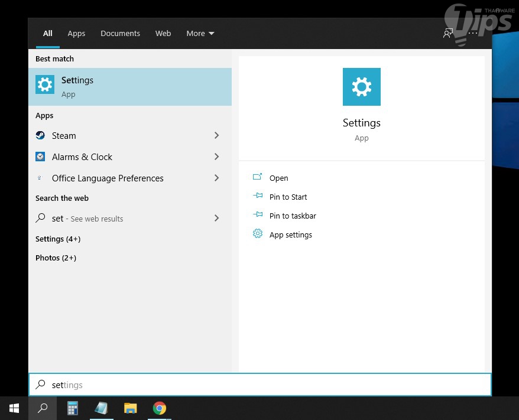Open the Settings best match result
Image resolution: width=519 pixels, height=420 pixels.
[130, 87]
